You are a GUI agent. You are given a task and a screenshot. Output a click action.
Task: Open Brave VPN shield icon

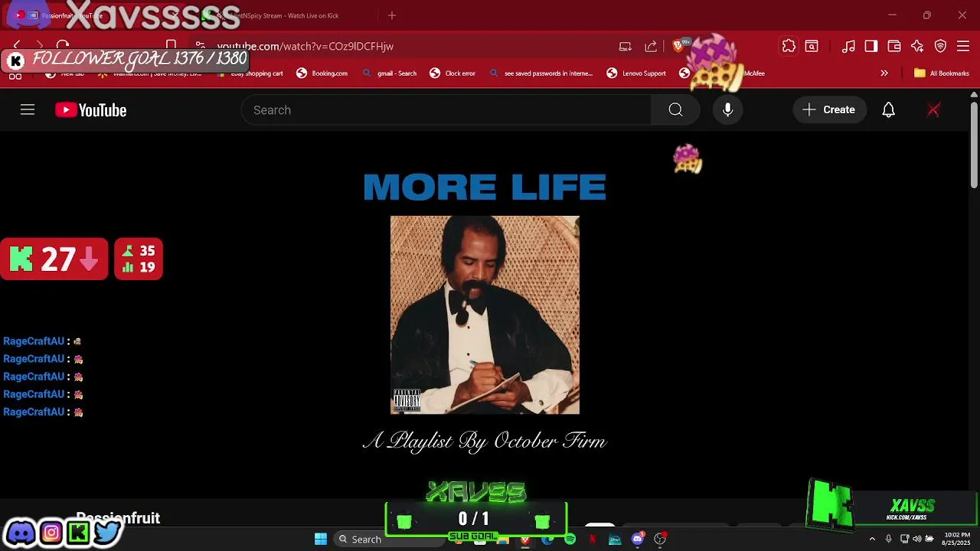point(941,46)
